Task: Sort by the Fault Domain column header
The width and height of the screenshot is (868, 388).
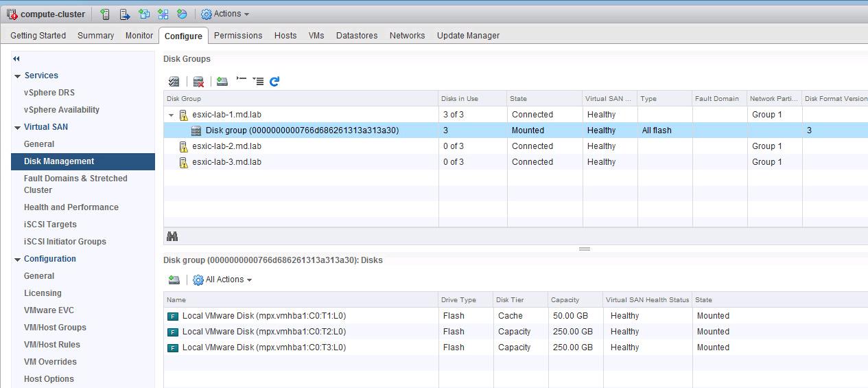Action: click(720, 99)
